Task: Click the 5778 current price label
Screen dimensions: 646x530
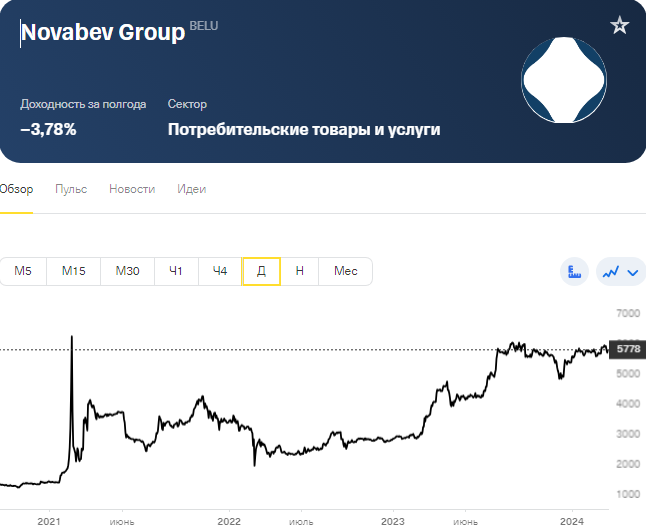Action: 627,349
